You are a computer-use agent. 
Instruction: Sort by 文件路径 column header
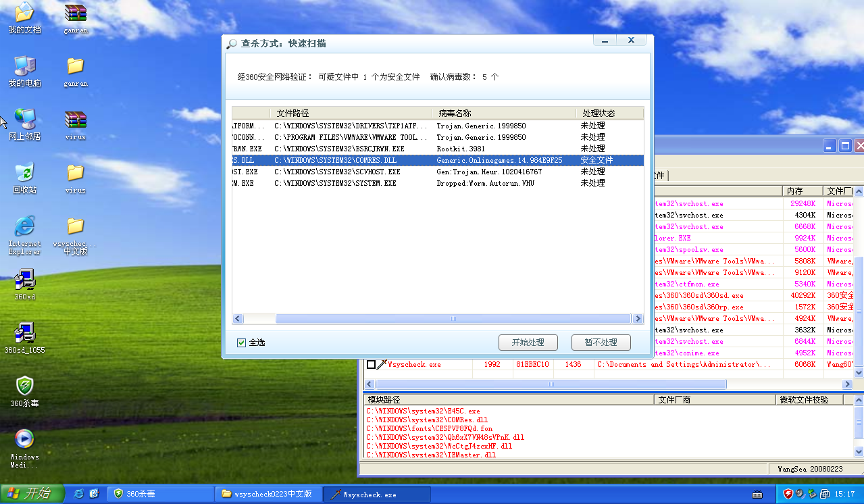(351, 114)
